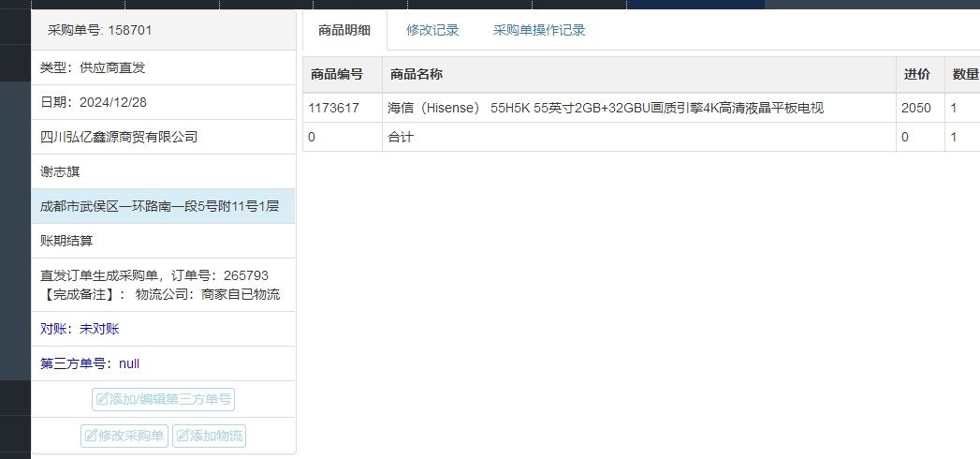The image size is (980, 459).
Task: Click the 商品编号 column header
Action: pyautogui.click(x=343, y=74)
